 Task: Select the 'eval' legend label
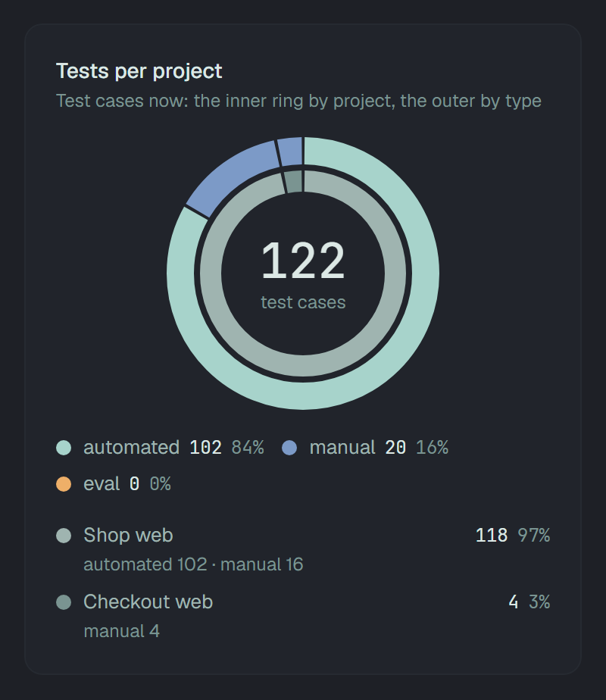(x=102, y=484)
